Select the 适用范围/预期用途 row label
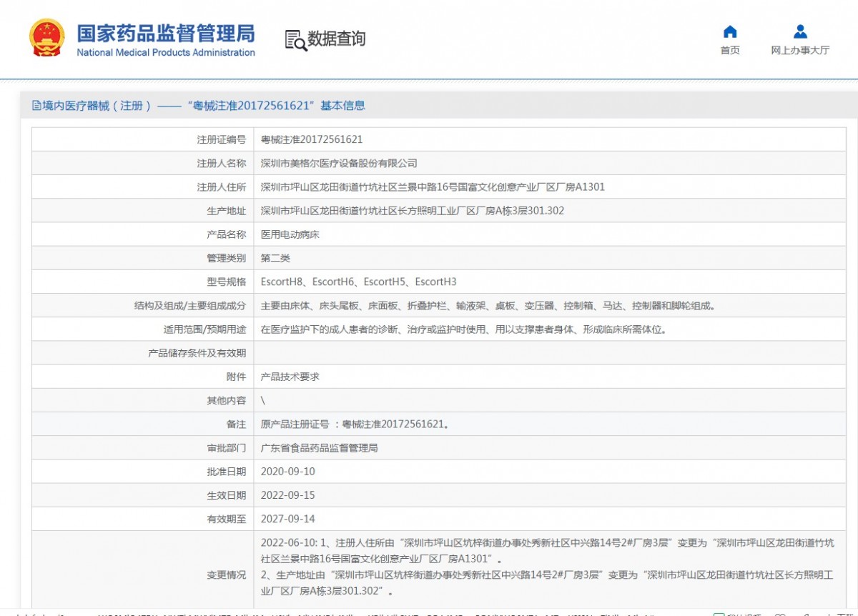 point(204,329)
